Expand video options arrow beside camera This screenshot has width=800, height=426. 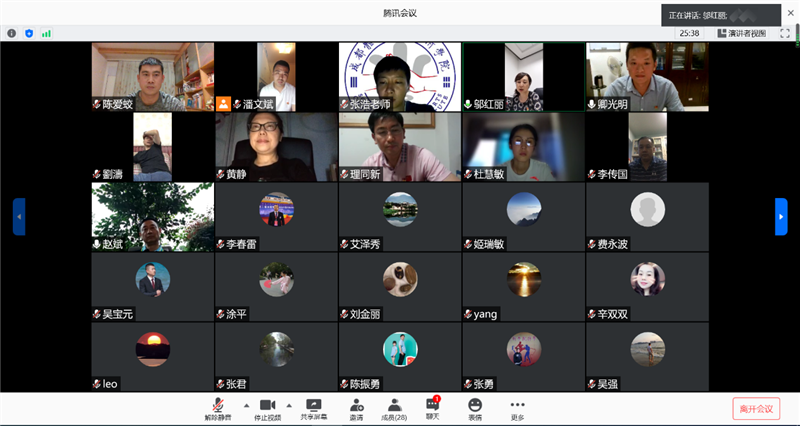tap(290, 405)
